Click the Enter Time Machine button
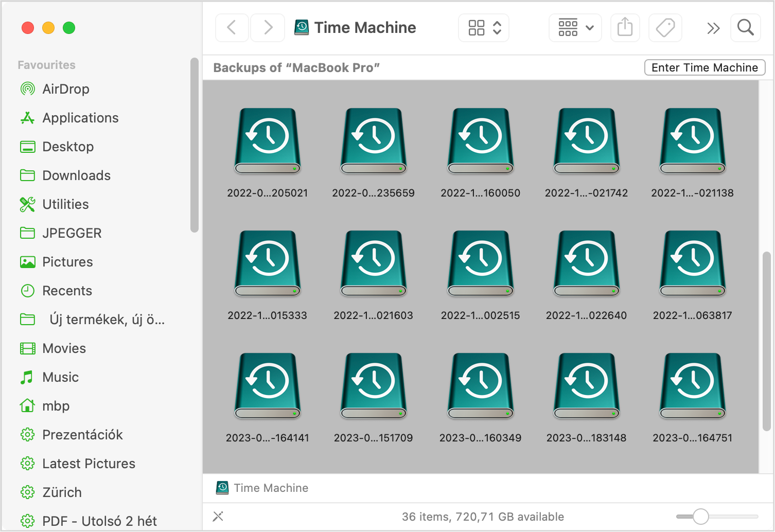775x532 pixels. 704,67
